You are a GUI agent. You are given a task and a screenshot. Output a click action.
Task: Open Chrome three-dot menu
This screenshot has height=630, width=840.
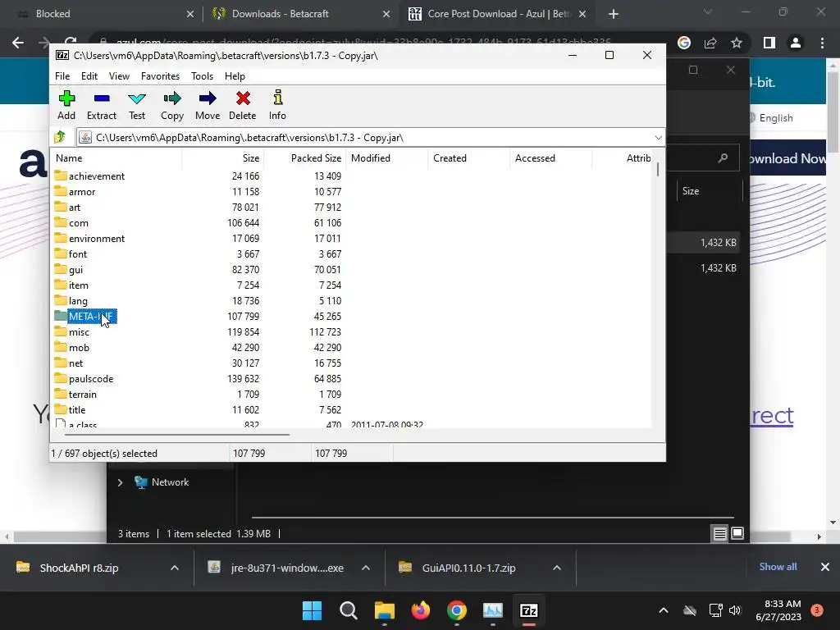pyautogui.click(x=822, y=43)
